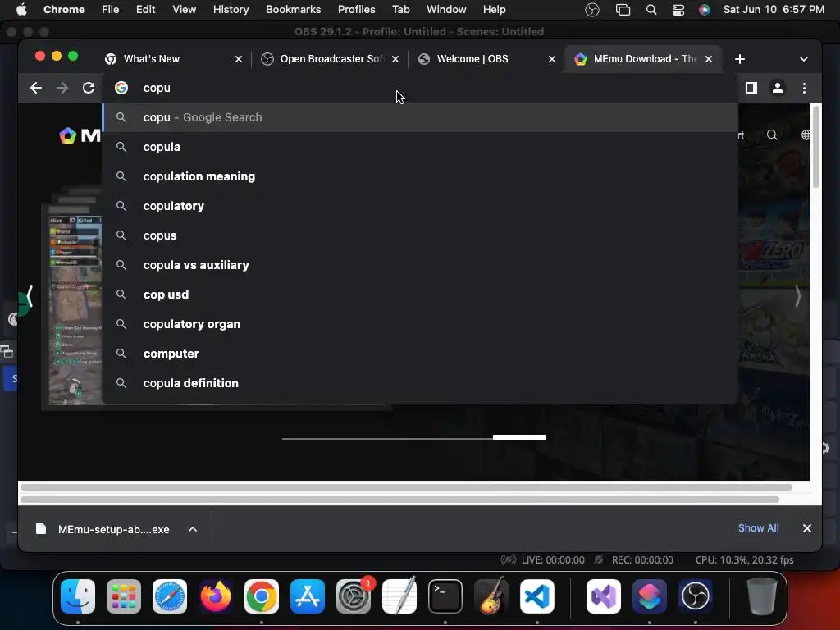Open Visual Studio Code from the Dock
Viewport: 840px width, 630px height.
[x=536, y=596]
